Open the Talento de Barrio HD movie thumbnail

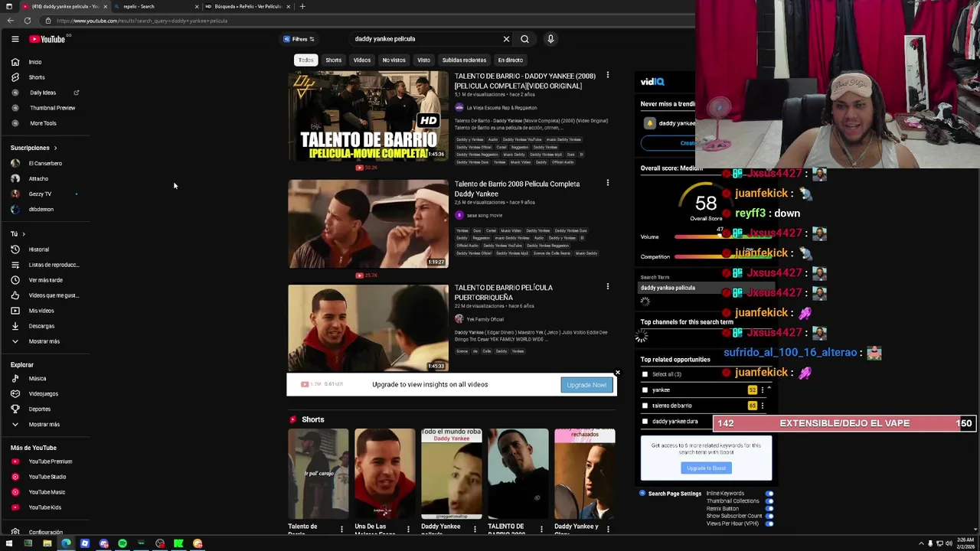tap(368, 116)
